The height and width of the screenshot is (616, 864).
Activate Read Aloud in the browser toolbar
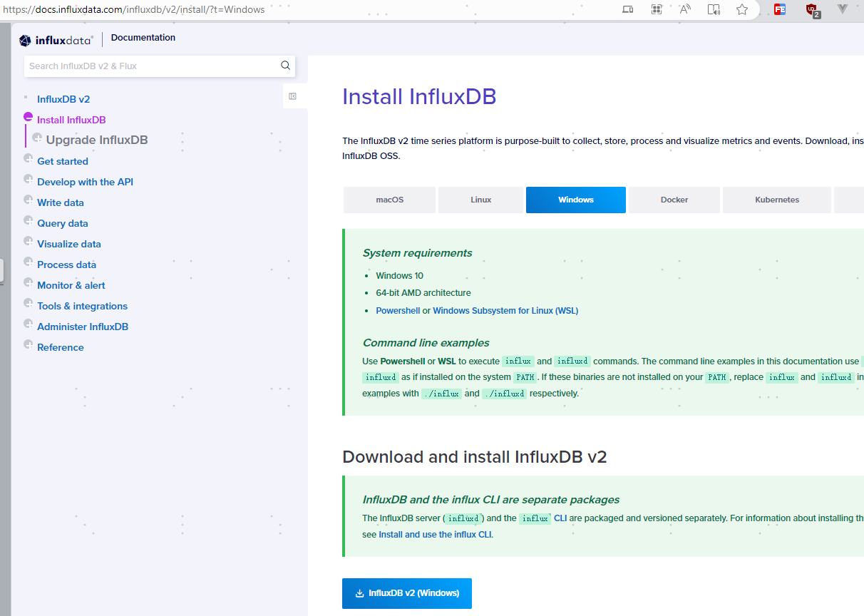(x=685, y=9)
